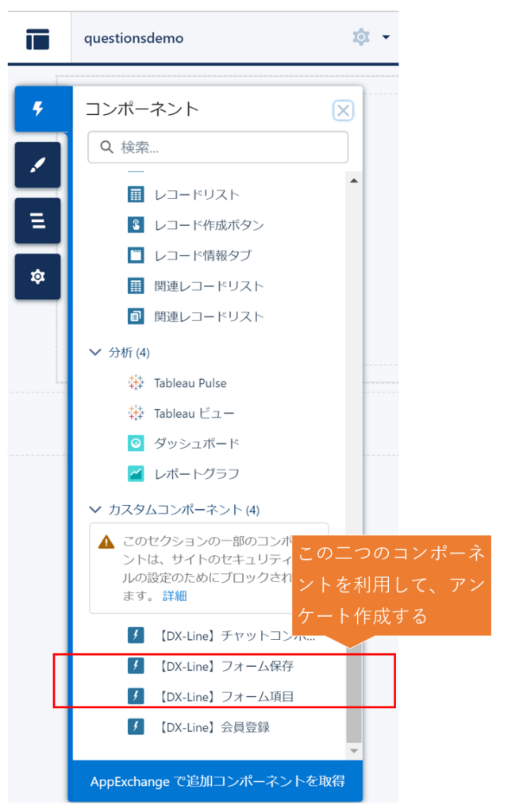Collapse the 分析 (4) section
The width and height of the screenshot is (523, 812).
[x=96, y=352]
